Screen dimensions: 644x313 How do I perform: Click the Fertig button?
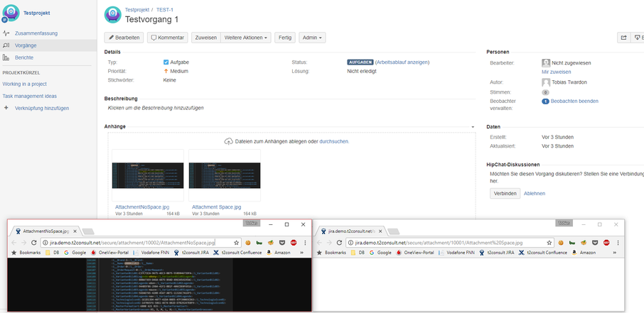pos(285,38)
